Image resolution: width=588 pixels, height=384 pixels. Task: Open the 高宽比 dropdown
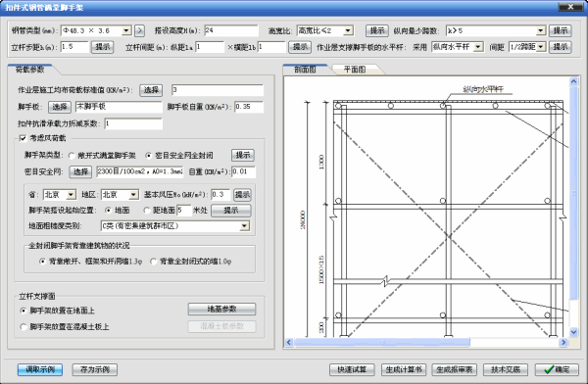point(348,30)
